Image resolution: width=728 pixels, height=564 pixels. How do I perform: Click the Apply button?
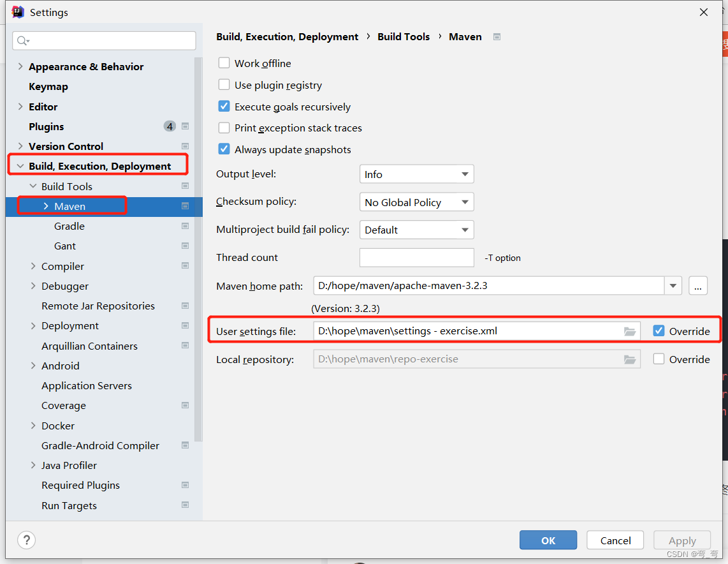(682, 540)
